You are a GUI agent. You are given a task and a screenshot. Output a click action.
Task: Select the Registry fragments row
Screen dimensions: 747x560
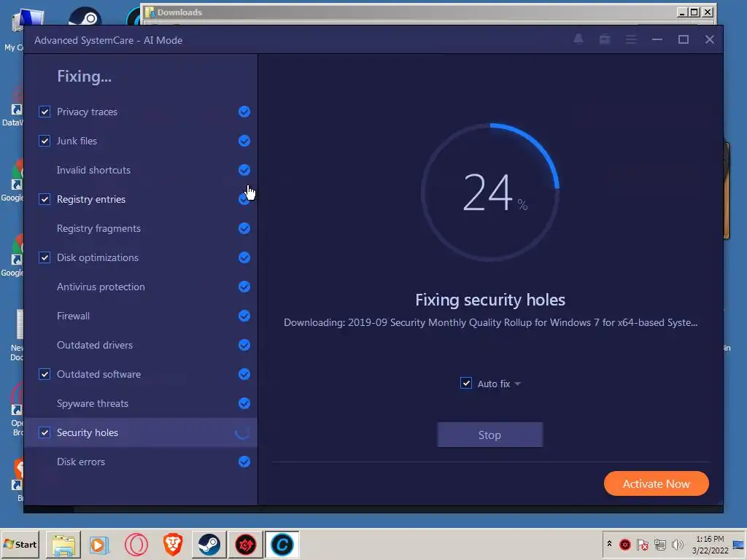(141, 228)
